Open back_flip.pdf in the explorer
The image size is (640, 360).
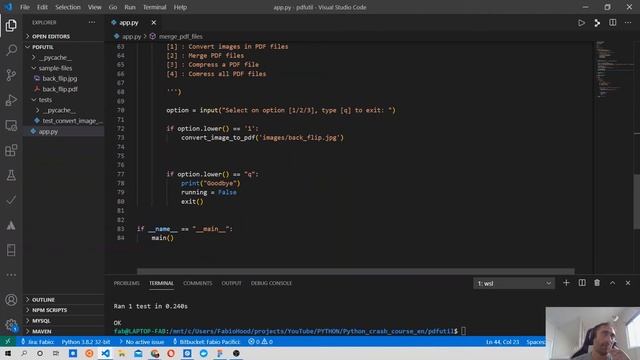click(x=64, y=89)
